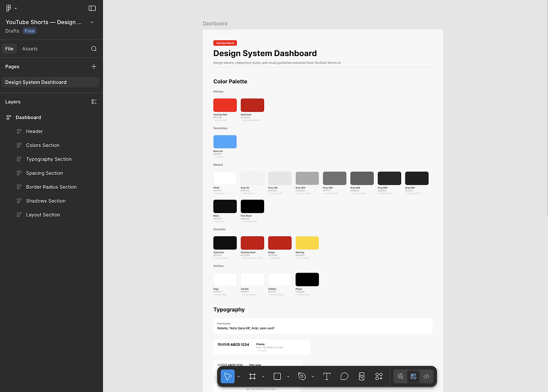The height and width of the screenshot is (392, 548).
Task: Click the Typography heading on canvas
Action: [229, 310]
